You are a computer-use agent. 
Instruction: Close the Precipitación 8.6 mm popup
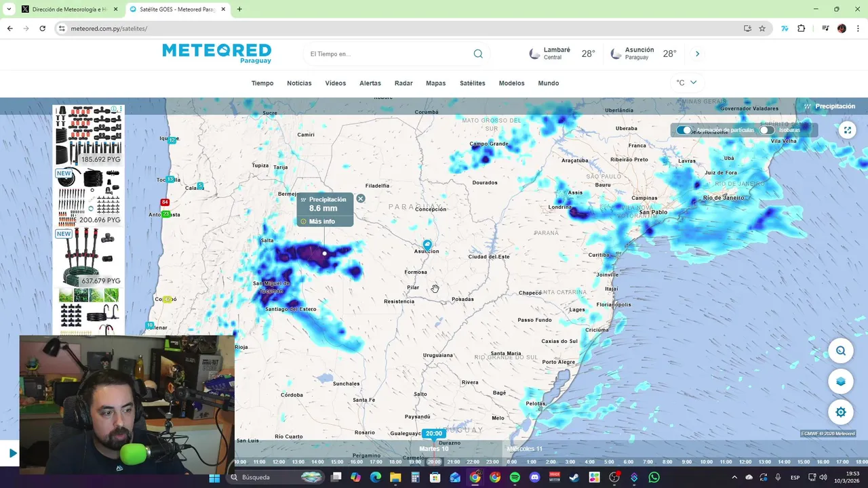[x=361, y=199]
